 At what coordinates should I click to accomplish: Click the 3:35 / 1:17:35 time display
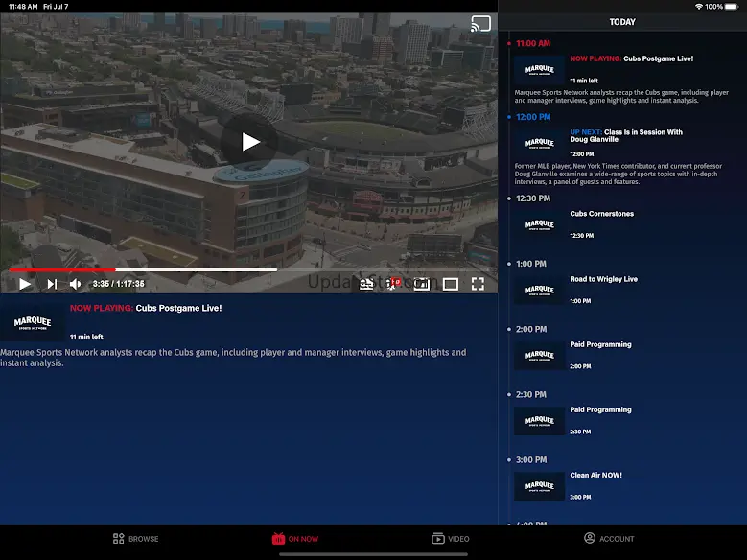click(118, 284)
